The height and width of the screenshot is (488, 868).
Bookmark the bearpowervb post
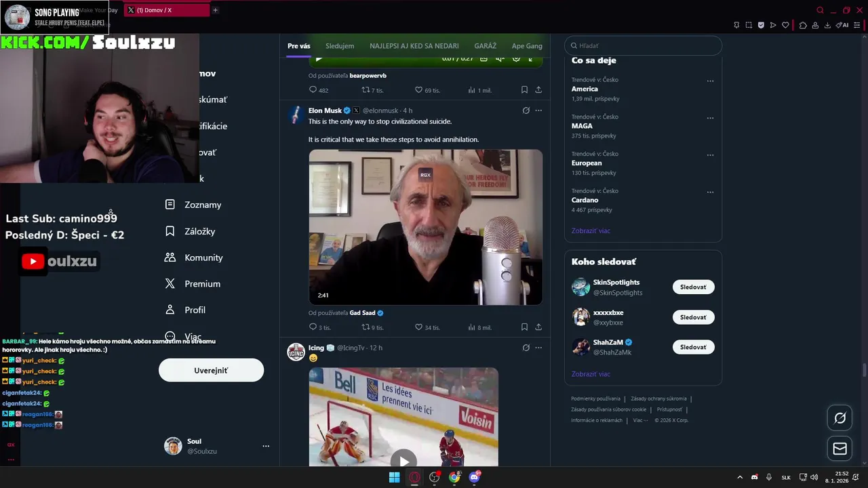click(524, 89)
